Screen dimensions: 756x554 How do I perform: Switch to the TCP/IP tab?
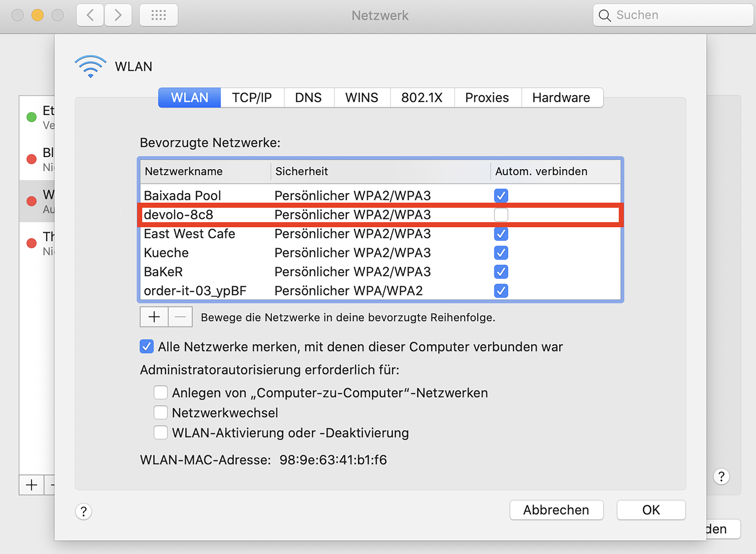coord(252,98)
